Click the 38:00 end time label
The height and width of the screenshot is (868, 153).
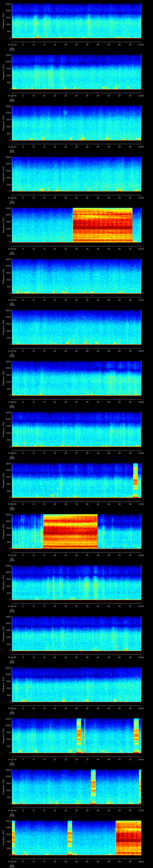(x=141, y=861)
